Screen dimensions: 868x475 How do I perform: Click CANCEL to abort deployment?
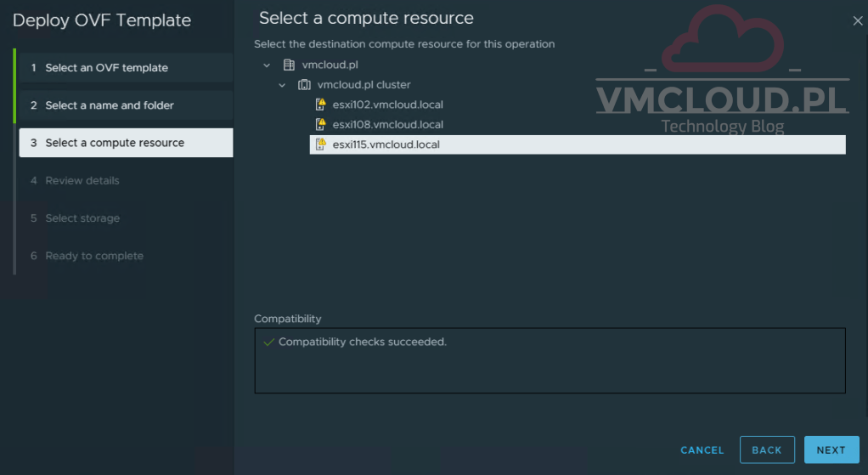click(702, 450)
